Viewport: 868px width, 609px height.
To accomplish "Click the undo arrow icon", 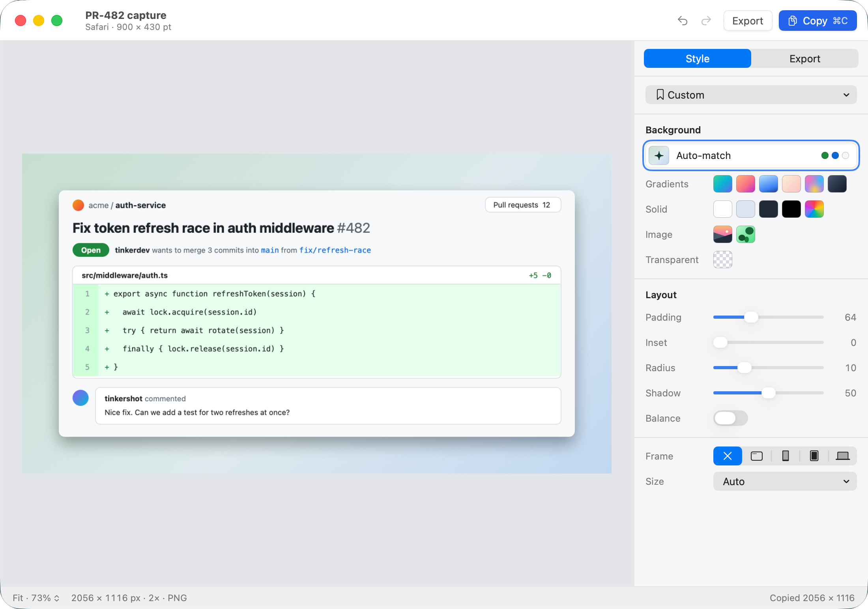I will pyautogui.click(x=683, y=21).
